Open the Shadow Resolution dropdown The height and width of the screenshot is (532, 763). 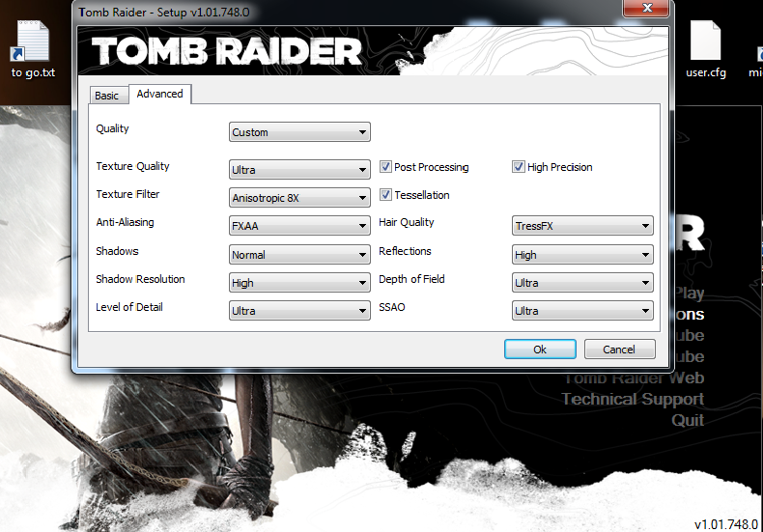(x=299, y=283)
